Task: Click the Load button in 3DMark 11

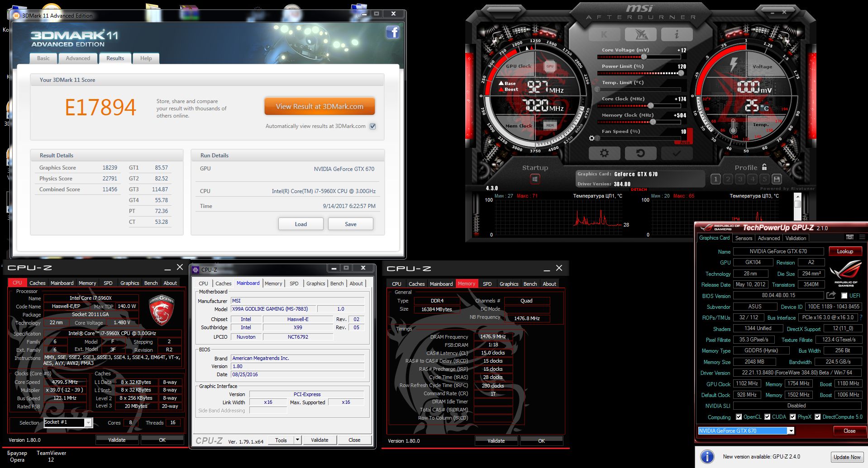Action: tap(301, 224)
